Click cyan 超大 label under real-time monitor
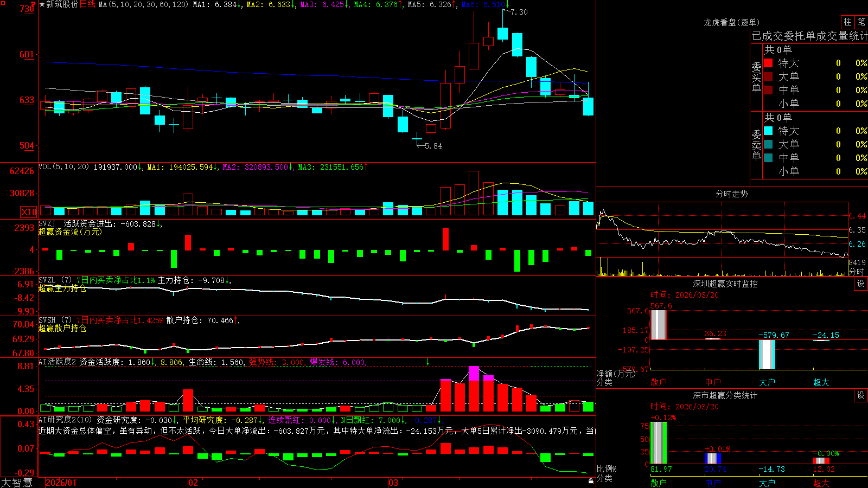 pyautogui.click(x=821, y=382)
